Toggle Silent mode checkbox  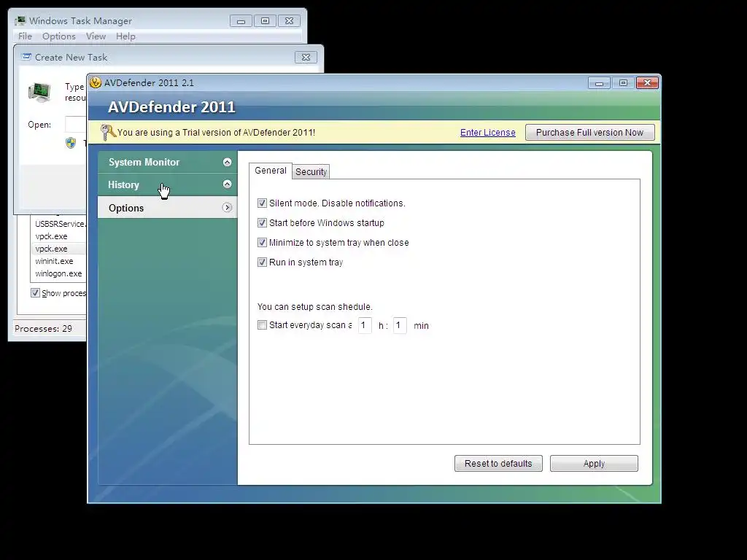click(x=262, y=203)
